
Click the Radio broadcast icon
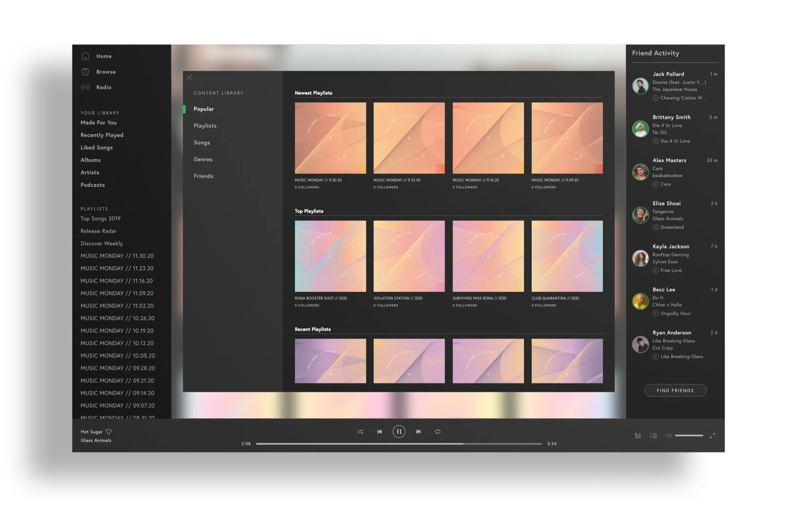(85, 87)
